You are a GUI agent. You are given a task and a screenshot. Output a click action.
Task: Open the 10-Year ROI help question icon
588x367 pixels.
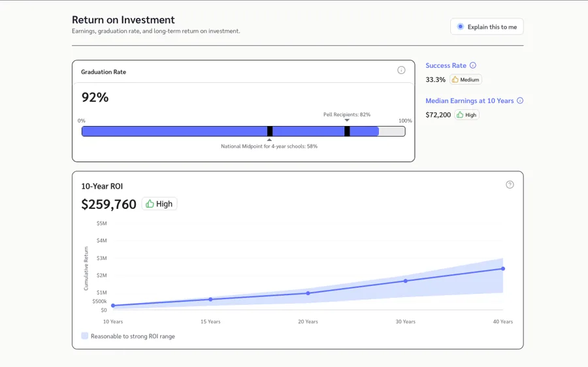tap(510, 184)
